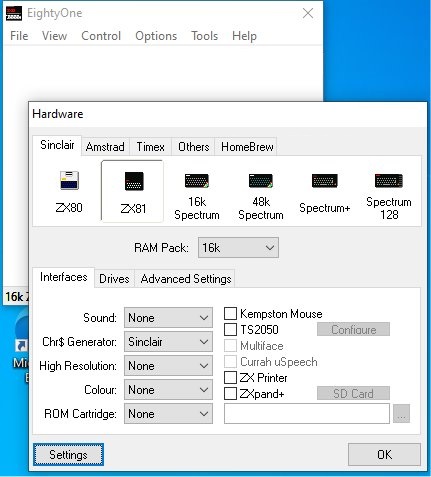
Task: Open the RAM Pack dropdown
Action: (238, 248)
